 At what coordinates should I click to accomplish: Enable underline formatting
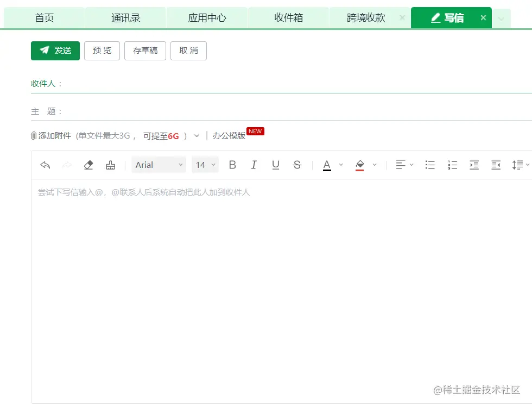275,165
